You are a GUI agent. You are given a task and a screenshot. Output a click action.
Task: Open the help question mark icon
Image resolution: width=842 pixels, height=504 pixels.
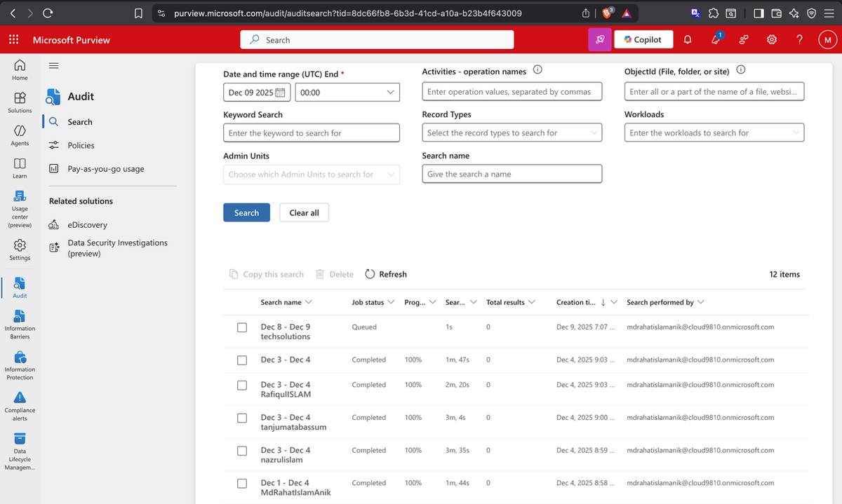point(799,40)
